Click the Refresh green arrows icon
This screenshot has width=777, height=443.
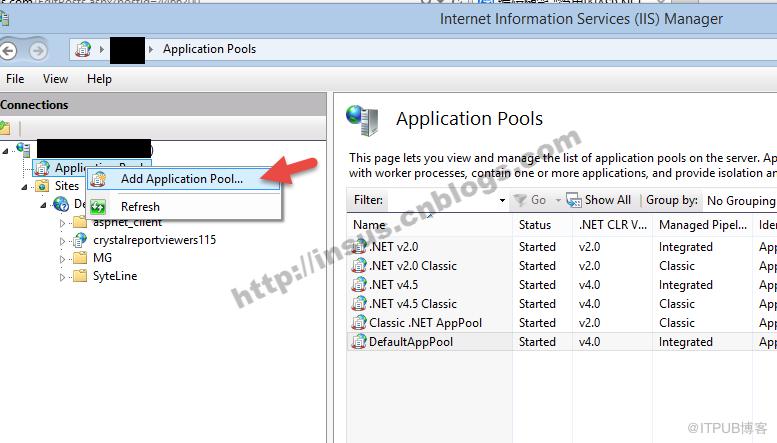tap(98, 207)
